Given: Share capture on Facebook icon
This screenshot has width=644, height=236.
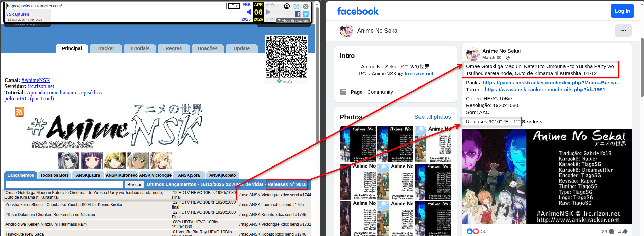Looking at the screenshot, I should pyautogui.click(x=298, y=14).
